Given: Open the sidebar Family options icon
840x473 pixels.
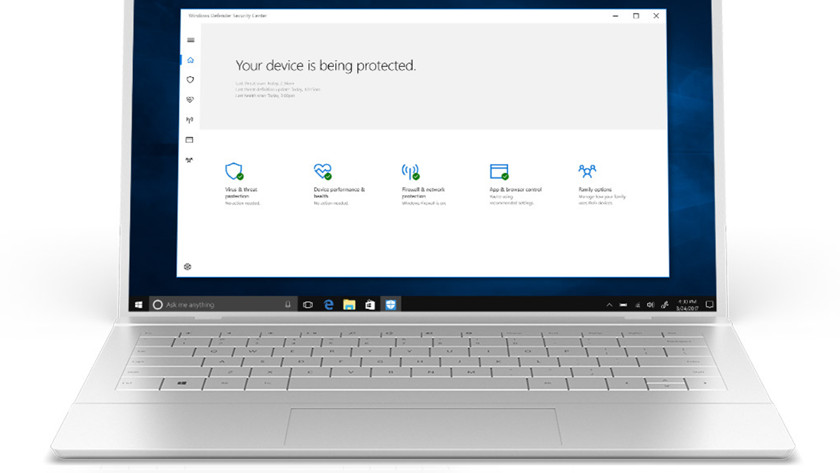Looking at the screenshot, I should point(190,160).
